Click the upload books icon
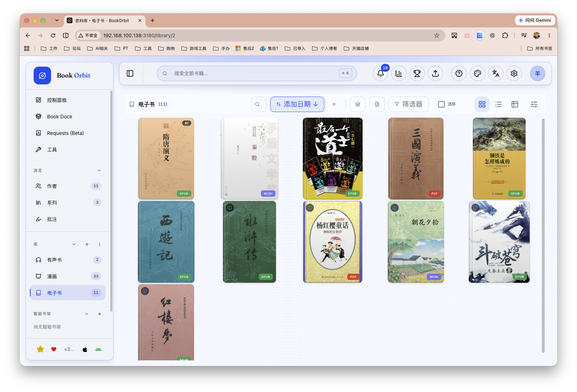577x392 pixels. click(x=435, y=73)
